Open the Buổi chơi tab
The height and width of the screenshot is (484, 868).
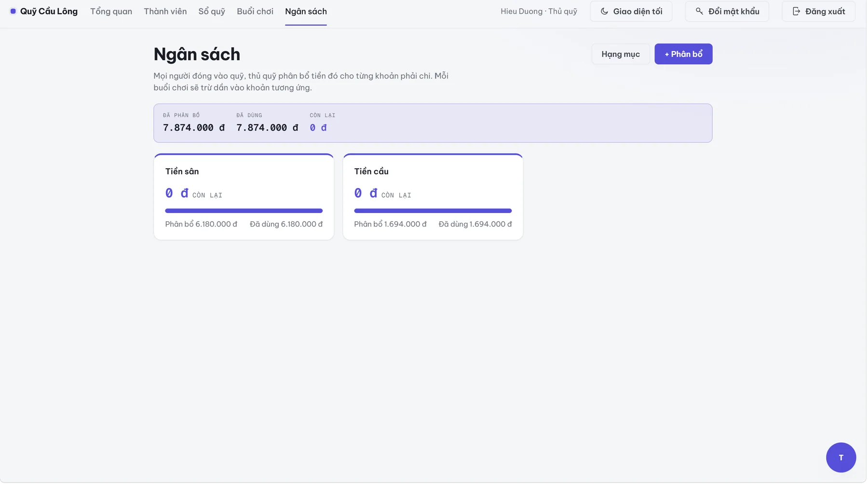[x=255, y=11]
